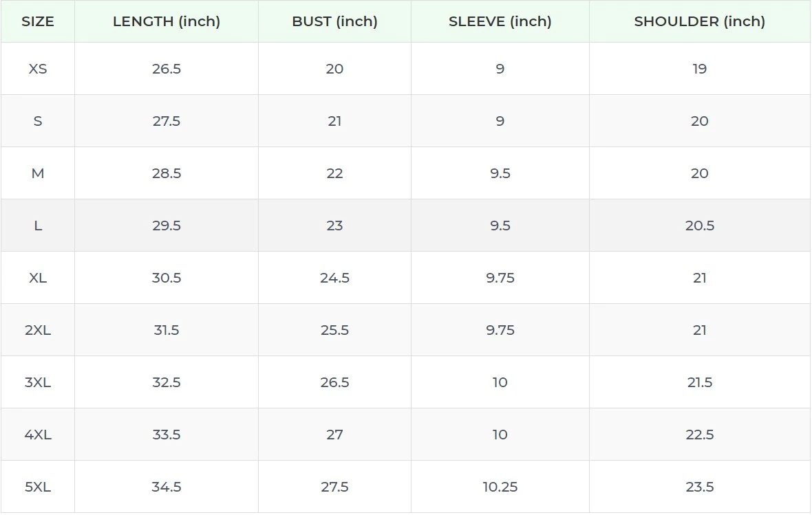
Task: Click the 5XL size row label
Action: click(x=38, y=487)
